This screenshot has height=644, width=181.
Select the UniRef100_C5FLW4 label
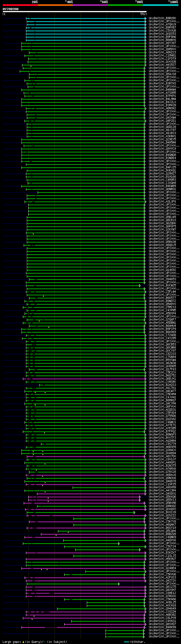(x=162, y=292)
